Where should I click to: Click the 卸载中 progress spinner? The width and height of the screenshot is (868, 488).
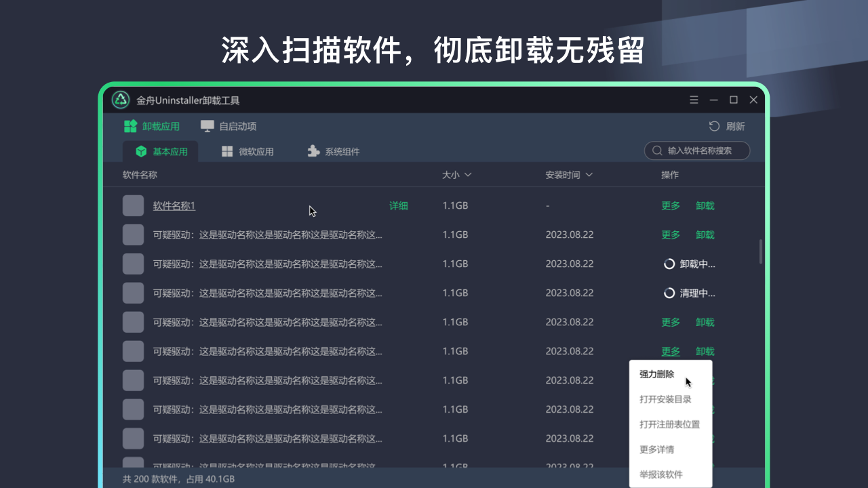point(669,264)
